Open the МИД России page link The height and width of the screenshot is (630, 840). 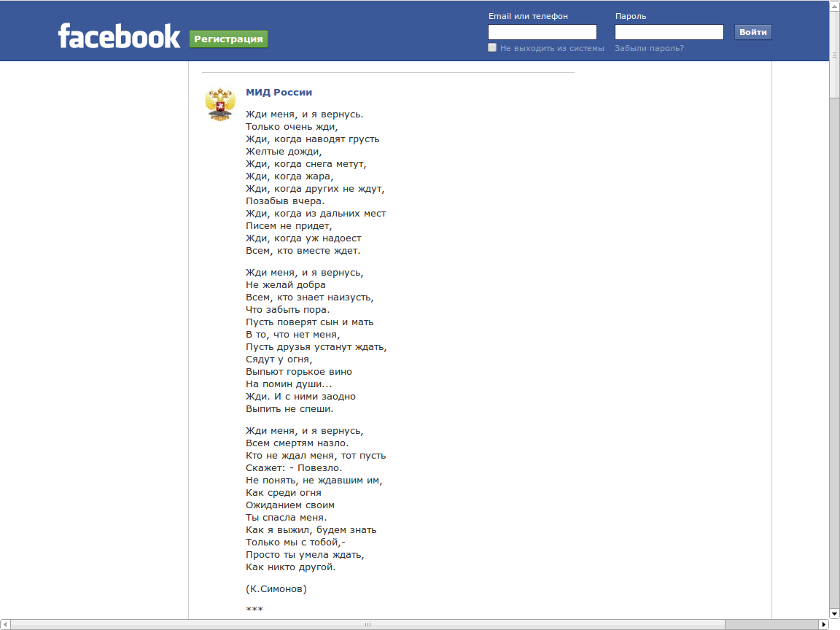click(279, 92)
